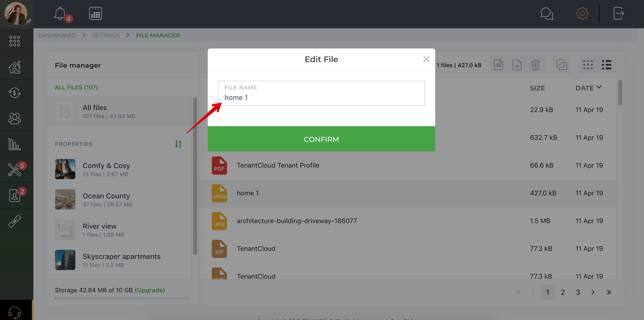Click the 1.5 MB size cell

pos(540,221)
